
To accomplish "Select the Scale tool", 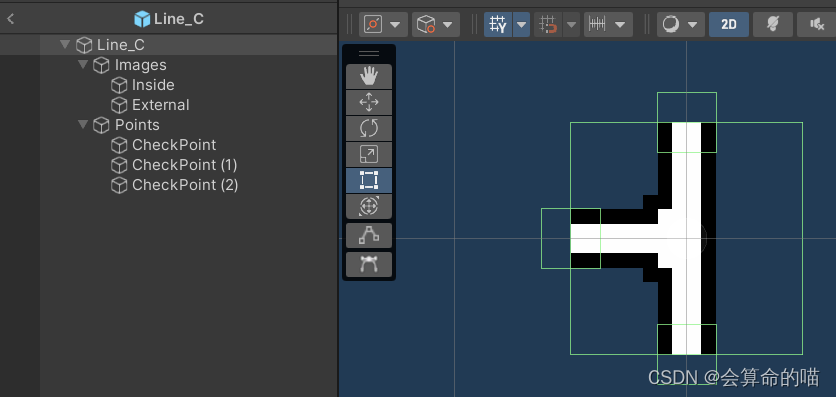I will tap(368, 155).
